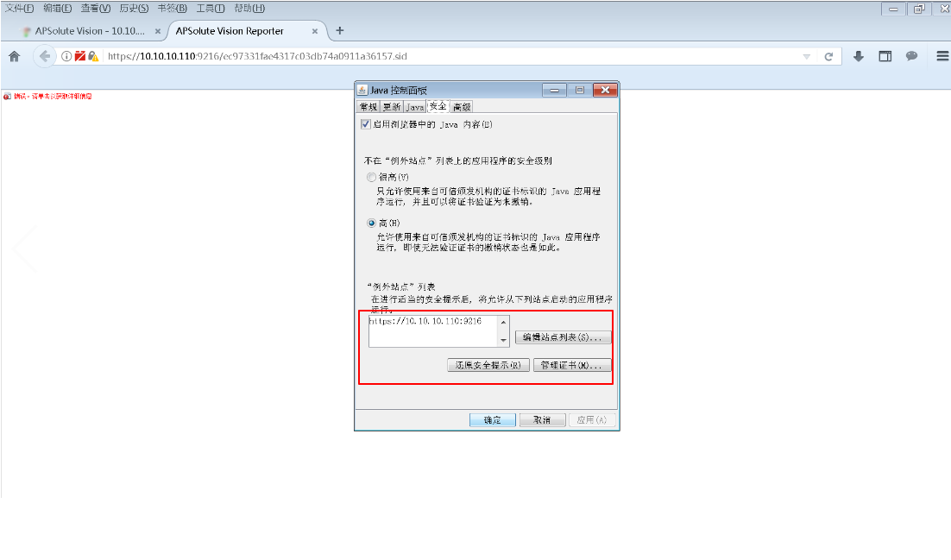Image resolution: width=951 pixels, height=560 pixels.
Task: Select the 很高(V) security level radio button
Action: 372,177
